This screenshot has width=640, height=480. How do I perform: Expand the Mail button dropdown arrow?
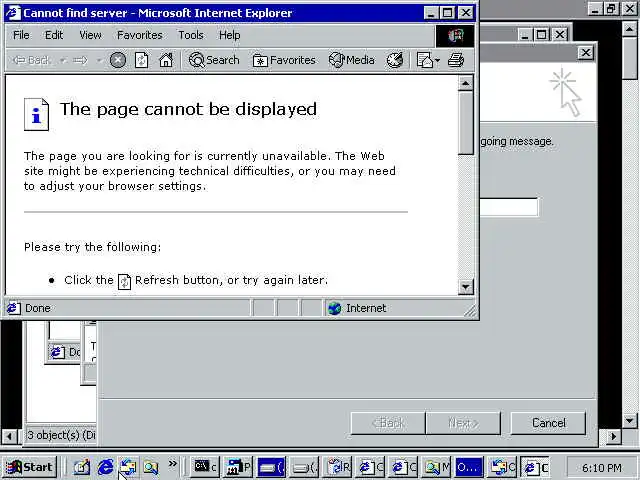pyautogui.click(x=438, y=60)
